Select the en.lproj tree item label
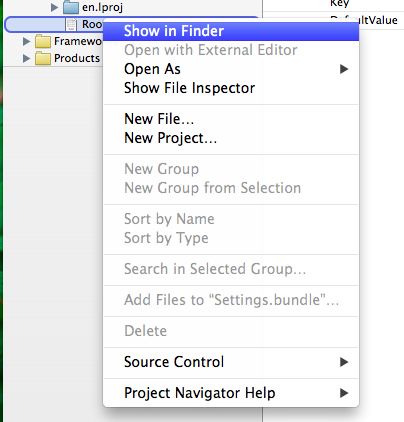Viewport: 404px width, 422px height. pyautogui.click(x=102, y=7)
